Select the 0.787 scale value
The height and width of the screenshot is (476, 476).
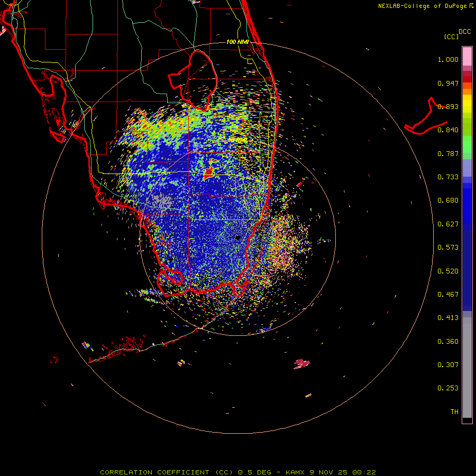(x=448, y=153)
